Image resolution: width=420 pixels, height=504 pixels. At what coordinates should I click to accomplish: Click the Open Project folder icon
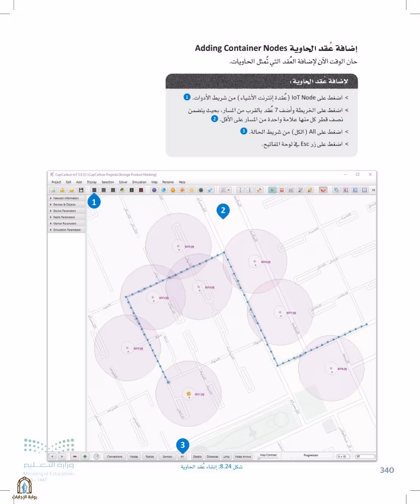click(x=62, y=190)
